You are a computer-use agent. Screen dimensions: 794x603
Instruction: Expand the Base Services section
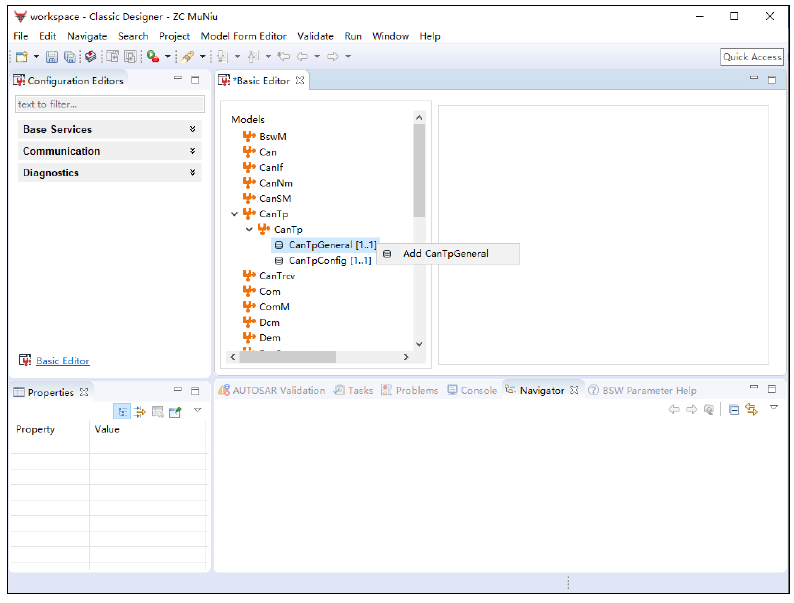110,130
